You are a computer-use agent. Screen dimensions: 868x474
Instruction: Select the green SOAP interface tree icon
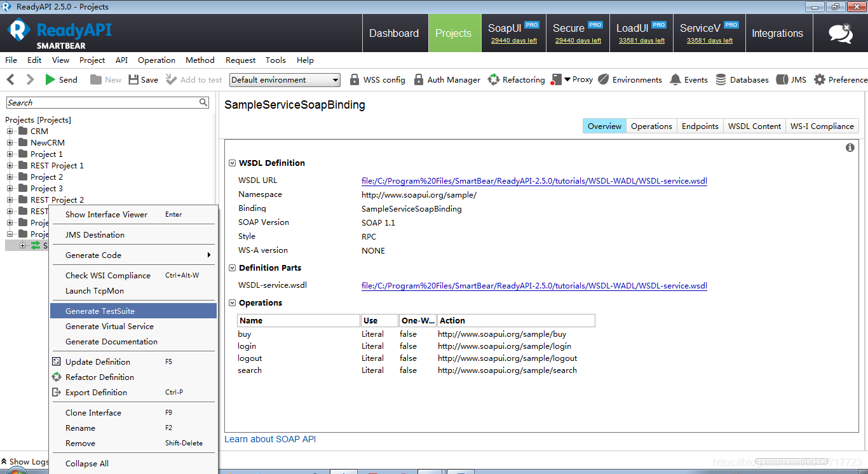(x=36, y=245)
